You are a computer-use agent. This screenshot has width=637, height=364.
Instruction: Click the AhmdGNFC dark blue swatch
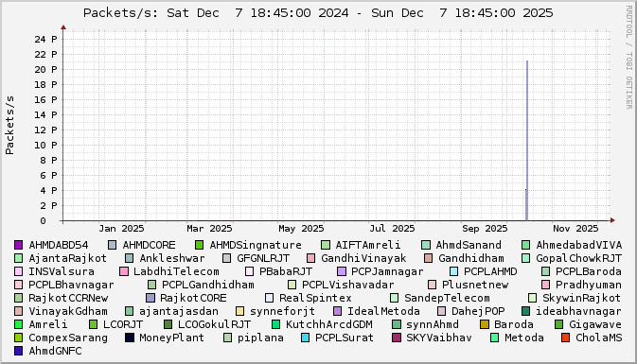tap(18, 351)
